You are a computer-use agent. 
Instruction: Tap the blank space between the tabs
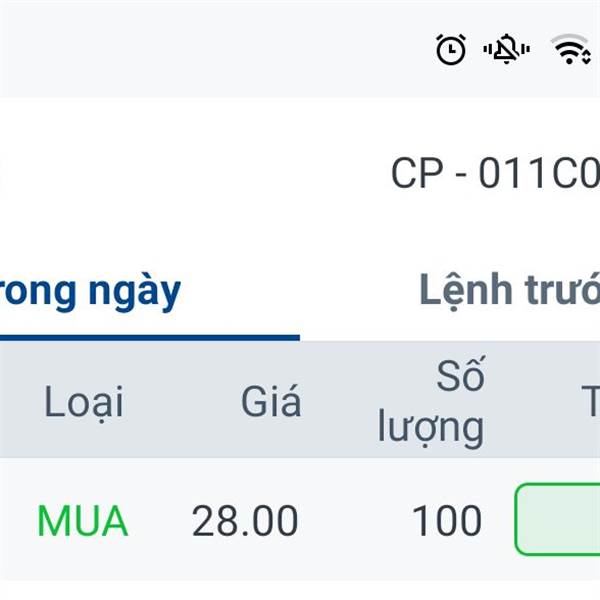[x=300, y=291]
